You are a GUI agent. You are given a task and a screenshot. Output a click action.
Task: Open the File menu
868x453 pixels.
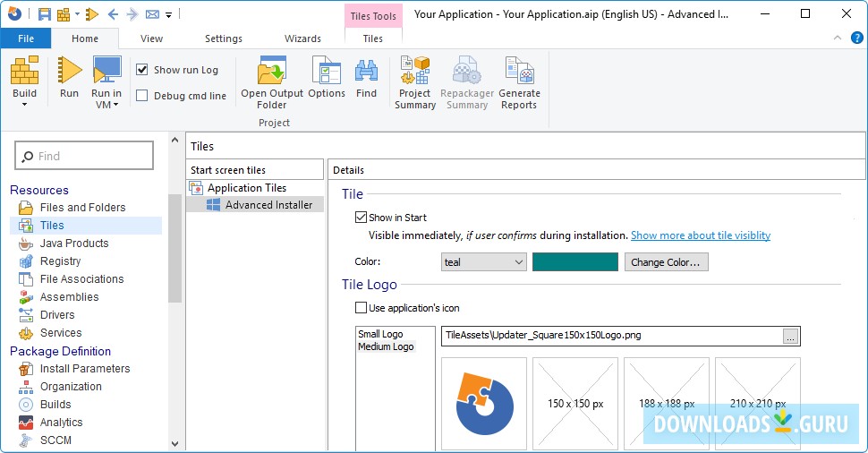(x=26, y=38)
